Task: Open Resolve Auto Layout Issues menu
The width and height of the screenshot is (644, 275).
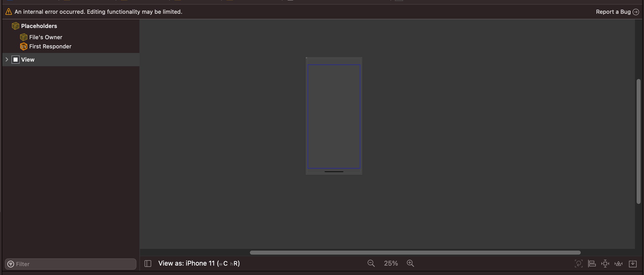Action: (619, 264)
